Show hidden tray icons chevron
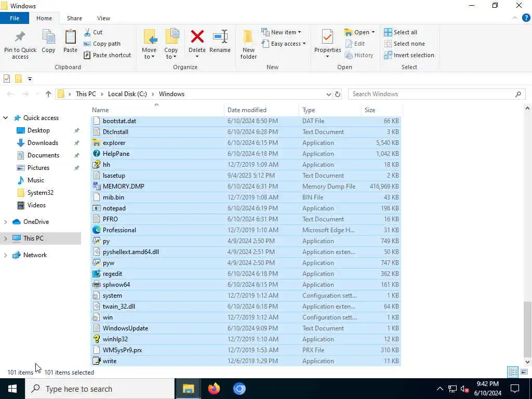The width and height of the screenshot is (532, 399). pyautogui.click(x=440, y=389)
